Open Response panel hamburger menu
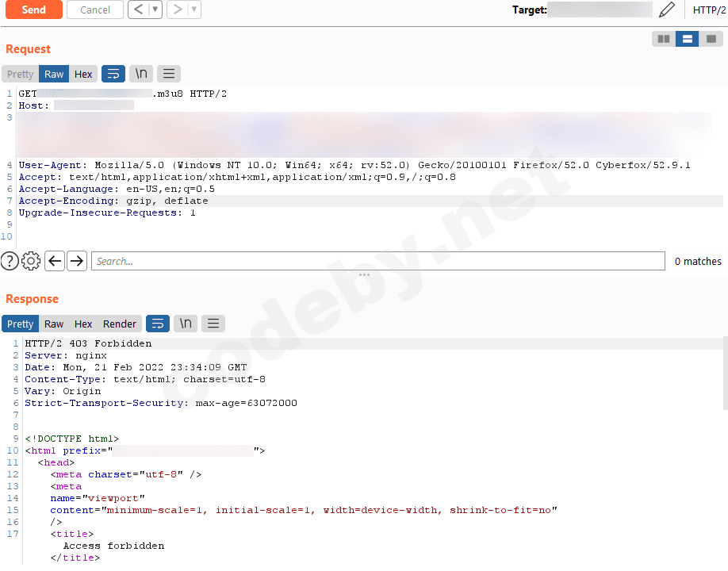 (213, 324)
